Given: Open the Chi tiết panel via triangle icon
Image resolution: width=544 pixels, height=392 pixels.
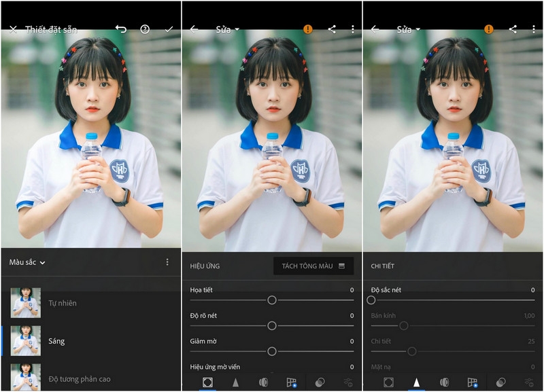Looking at the screenshot, I should (x=415, y=382).
